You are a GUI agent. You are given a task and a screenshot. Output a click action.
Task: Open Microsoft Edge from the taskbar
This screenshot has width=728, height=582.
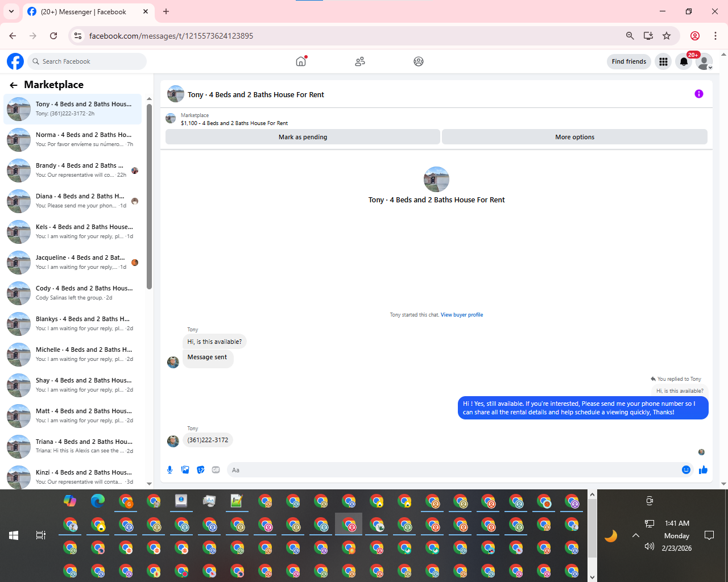98,501
